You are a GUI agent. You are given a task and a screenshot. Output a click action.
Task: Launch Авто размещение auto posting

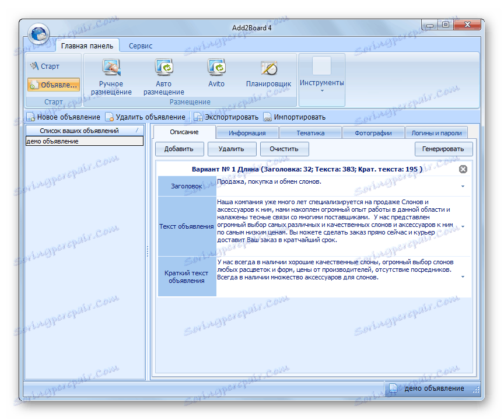[x=163, y=77]
